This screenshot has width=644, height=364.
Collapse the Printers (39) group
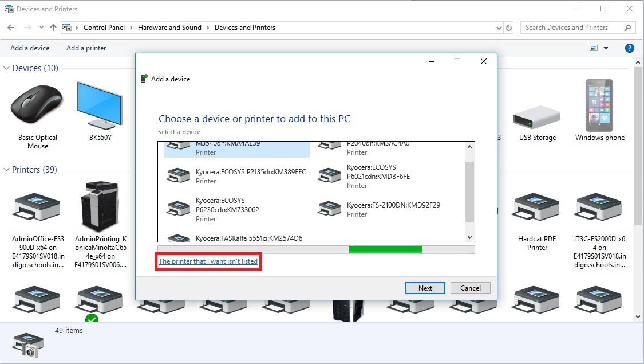6,170
